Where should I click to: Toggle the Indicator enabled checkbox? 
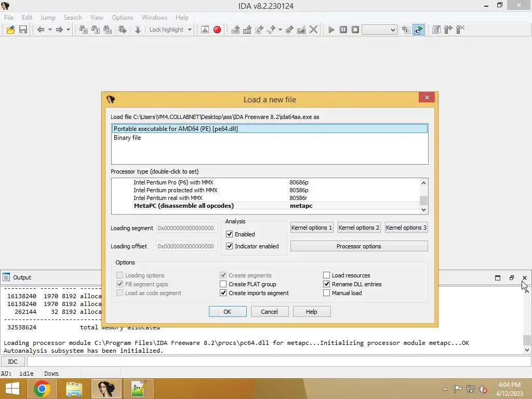tap(229, 246)
